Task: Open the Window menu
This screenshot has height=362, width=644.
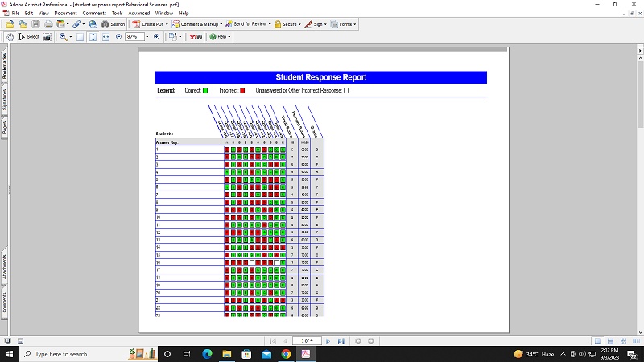Action: [x=164, y=13]
